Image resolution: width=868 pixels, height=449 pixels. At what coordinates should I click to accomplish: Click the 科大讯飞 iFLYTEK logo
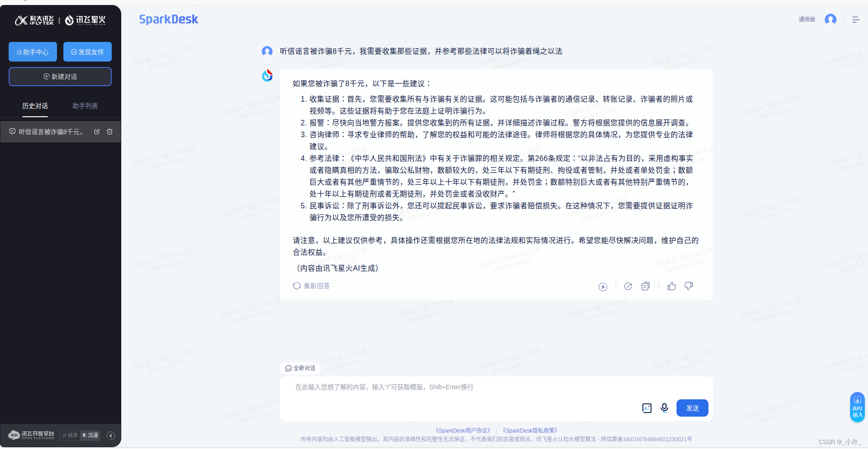(35, 20)
